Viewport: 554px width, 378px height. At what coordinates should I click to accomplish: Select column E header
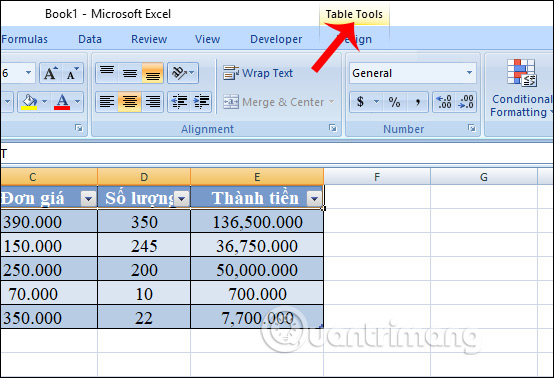257,177
